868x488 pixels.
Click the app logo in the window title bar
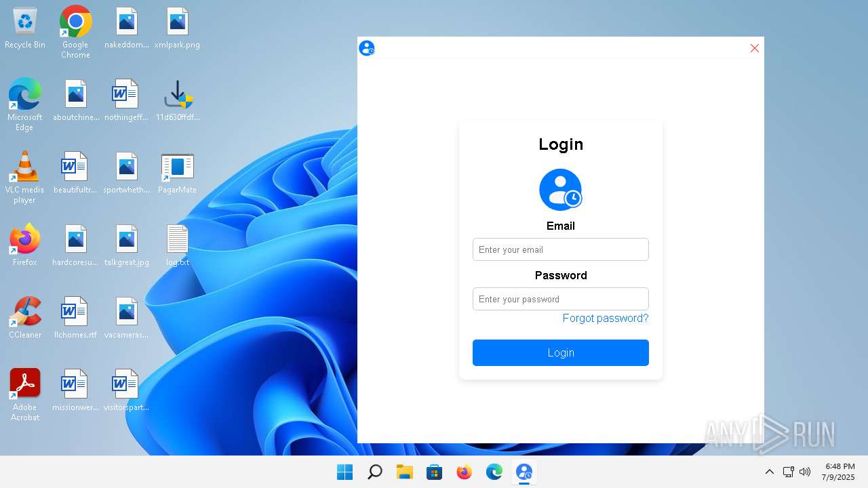pos(367,48)
